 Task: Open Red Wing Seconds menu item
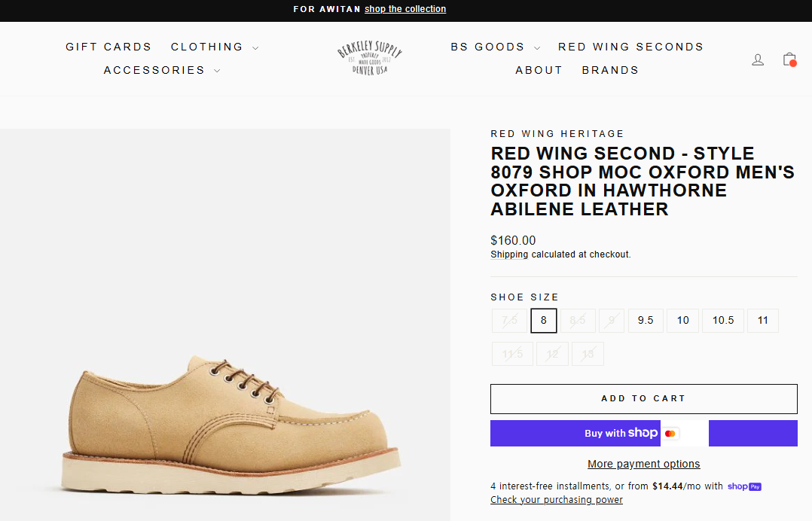click(x=630, y=47)
